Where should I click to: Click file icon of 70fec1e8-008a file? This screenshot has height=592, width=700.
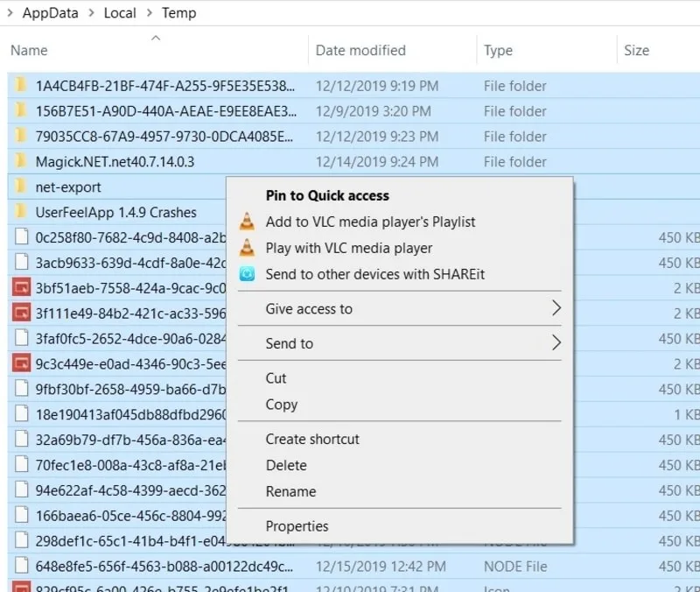pyautogui.click(x=21, y=465)
